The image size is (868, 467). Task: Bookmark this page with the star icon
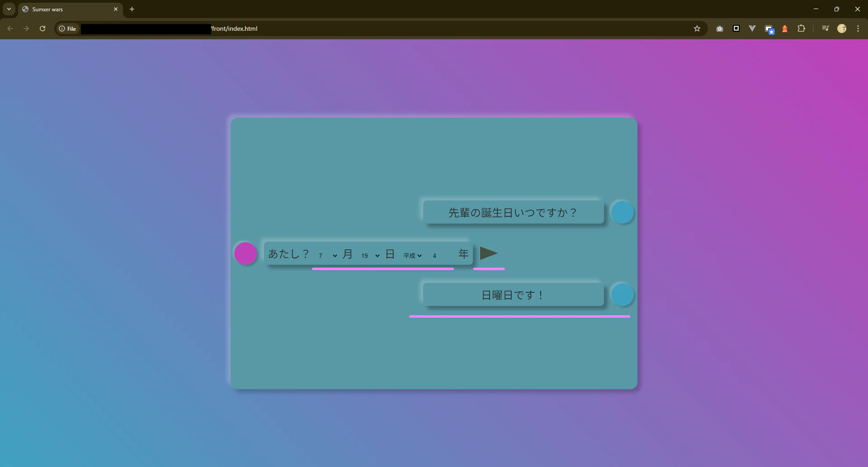click(697, 29)
